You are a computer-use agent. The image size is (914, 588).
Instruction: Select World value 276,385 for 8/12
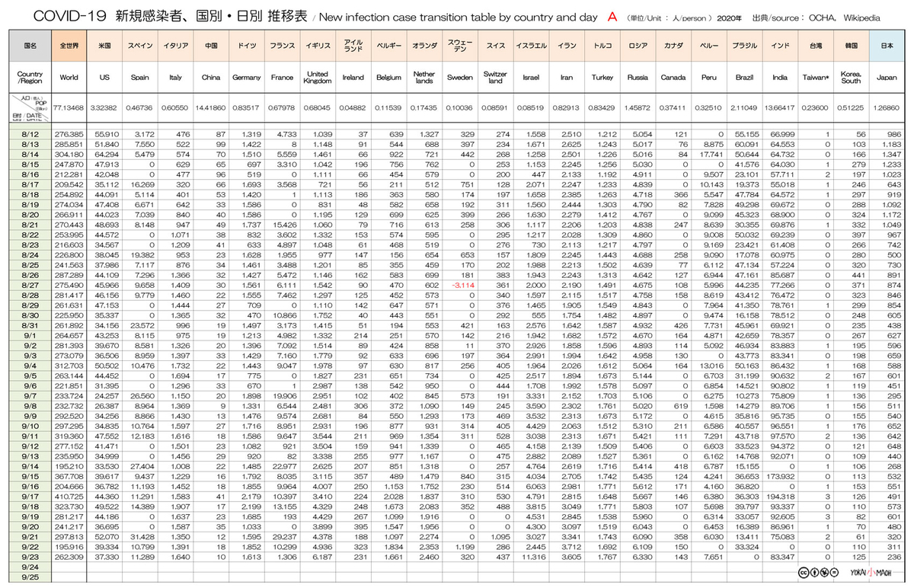point(69,133)
